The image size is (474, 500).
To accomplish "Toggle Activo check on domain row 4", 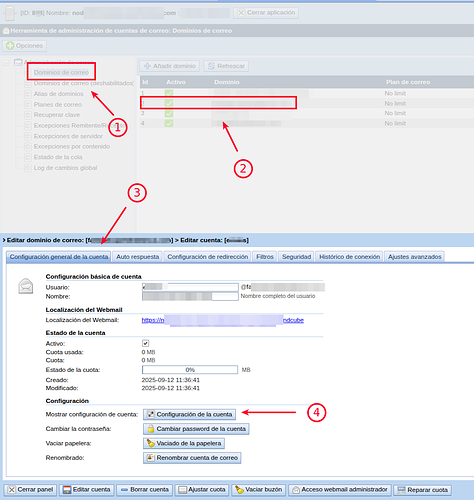I will 169,123.
